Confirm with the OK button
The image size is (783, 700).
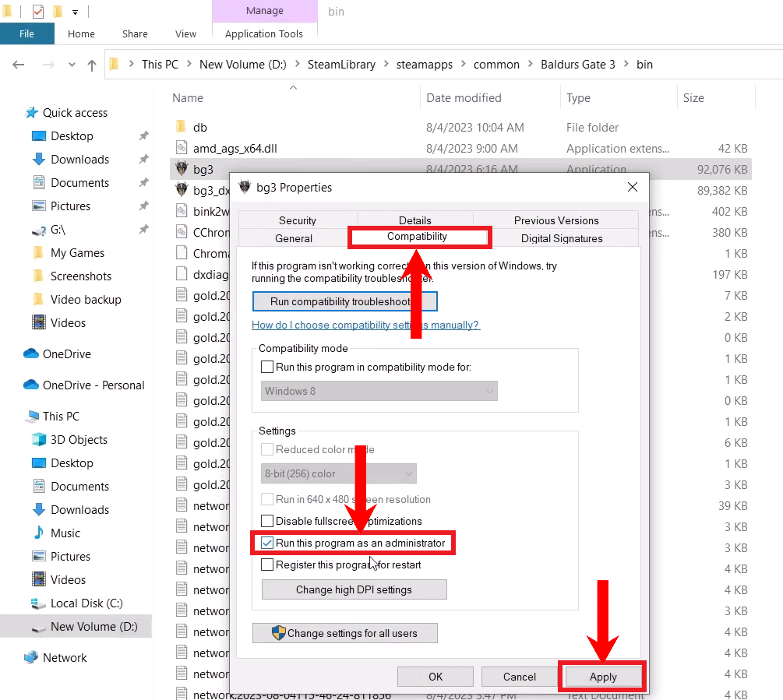436,677
